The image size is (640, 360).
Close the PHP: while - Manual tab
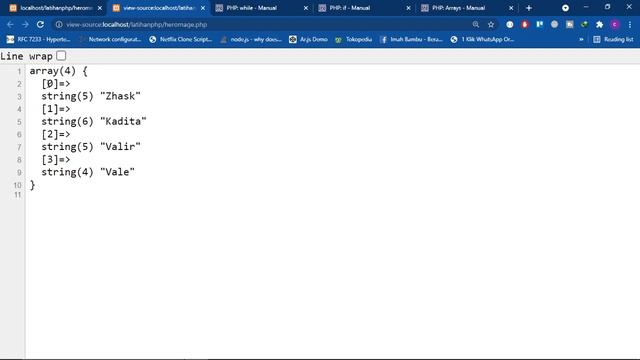click(306, 8)
